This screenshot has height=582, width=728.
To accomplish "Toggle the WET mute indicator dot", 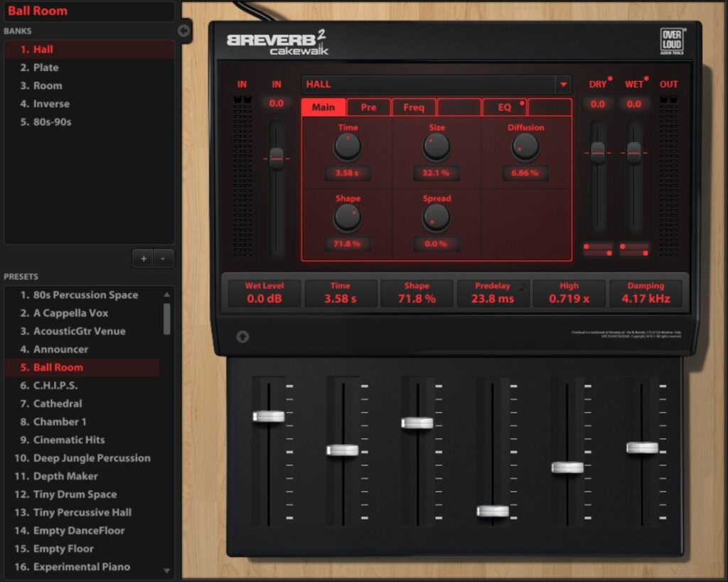I will point(646,78).
